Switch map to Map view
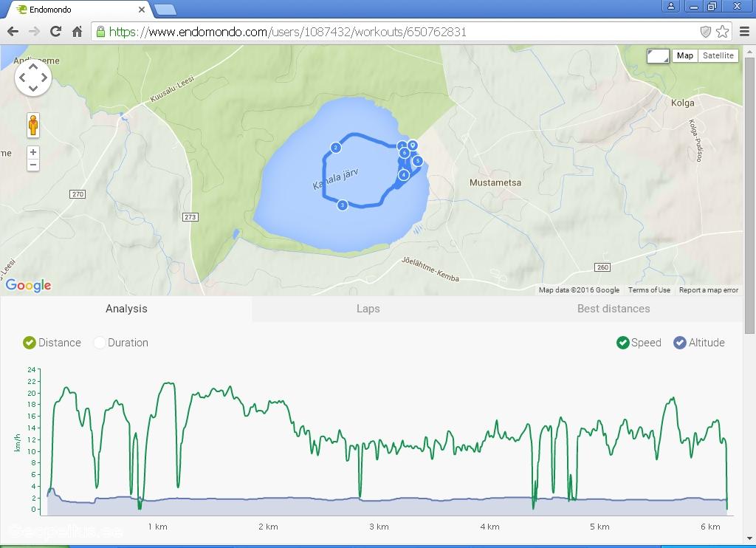 tap(684, 55)
